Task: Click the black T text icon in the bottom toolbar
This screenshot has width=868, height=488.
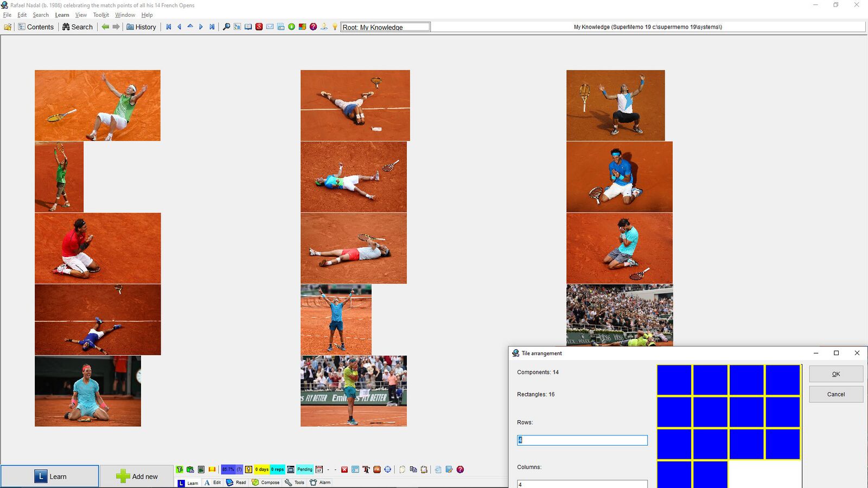Action: click(x=366, y=470)
